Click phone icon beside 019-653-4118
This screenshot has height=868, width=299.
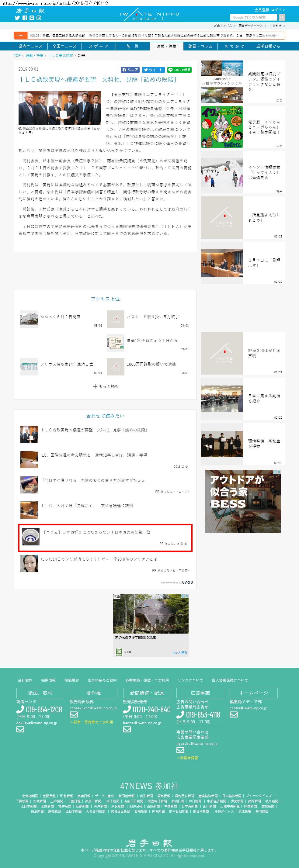click(180, 714)
